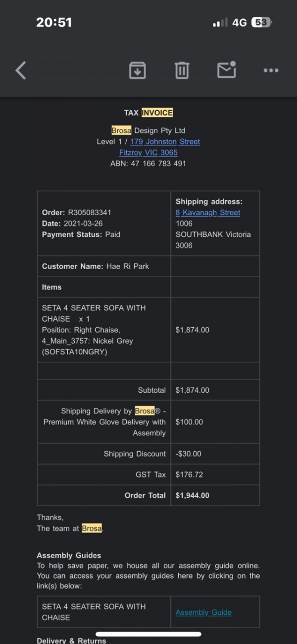Viewport: 297px width, 644px height.
Task: Open the Fitzroy VIC 3065 link
Action: coord(148,153)
